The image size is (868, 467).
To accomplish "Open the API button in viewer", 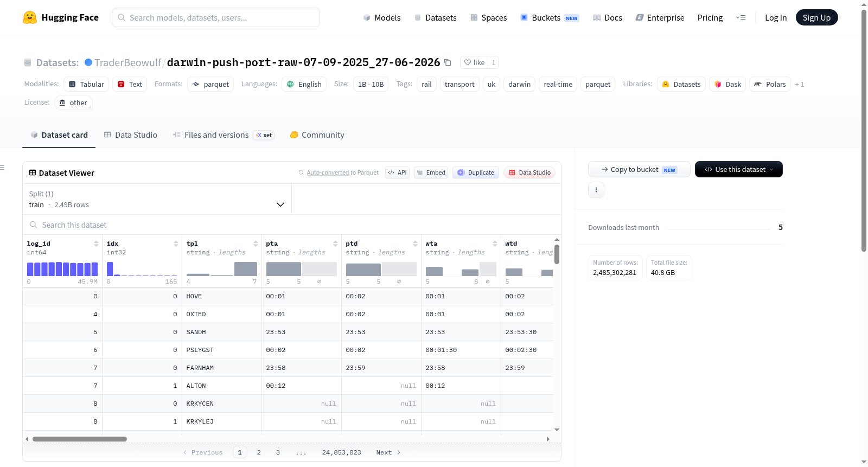I will [397, 172].
